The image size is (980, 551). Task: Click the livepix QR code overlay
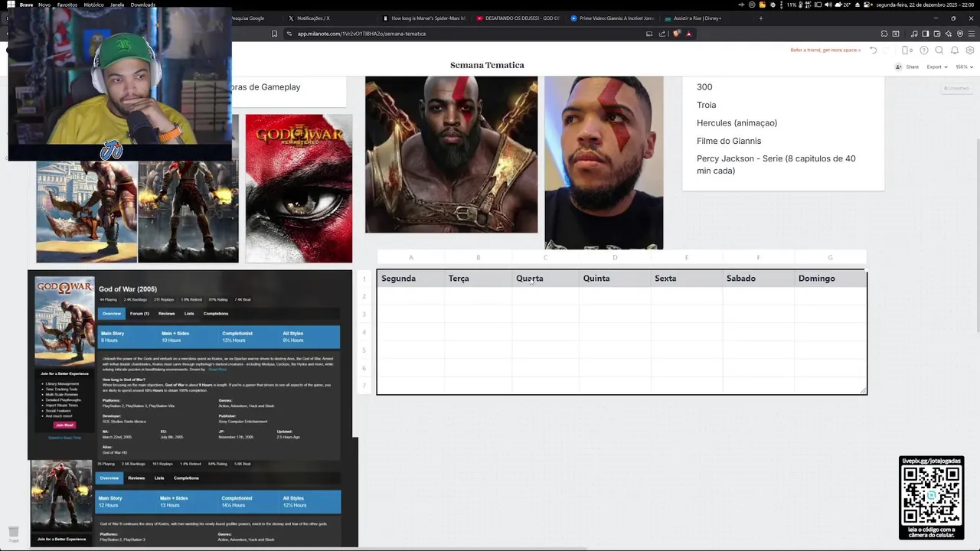[931, 497]
